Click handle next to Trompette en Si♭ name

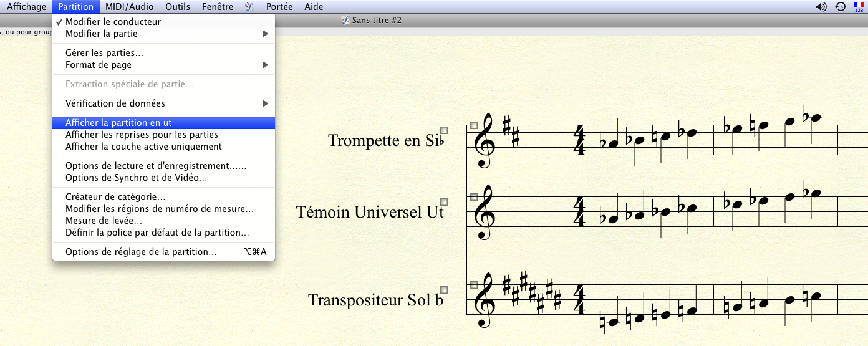(444, 130)
